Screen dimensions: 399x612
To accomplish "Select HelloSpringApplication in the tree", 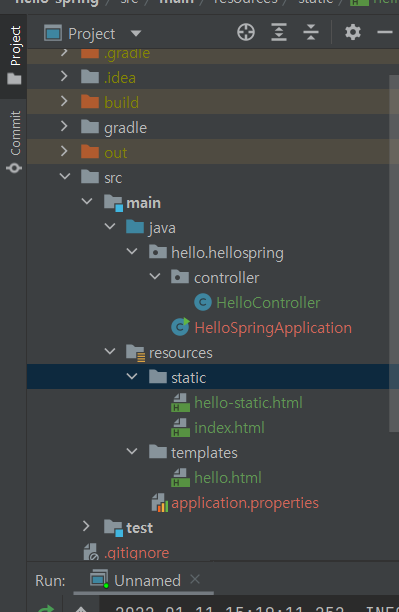I will coord(273,328).
